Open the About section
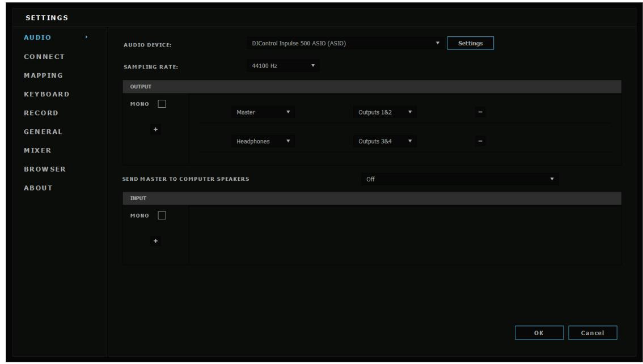This screenshot has width=643, height=364. tap(38, 188)
